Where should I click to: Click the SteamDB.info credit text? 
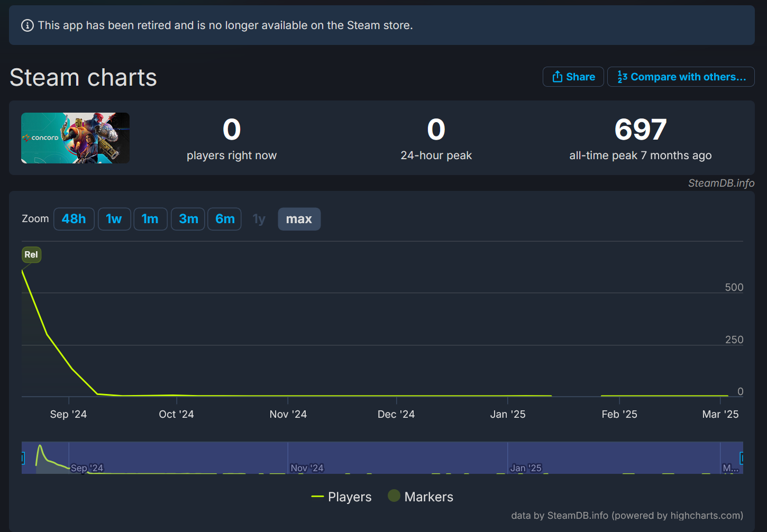tap(721, 183)
